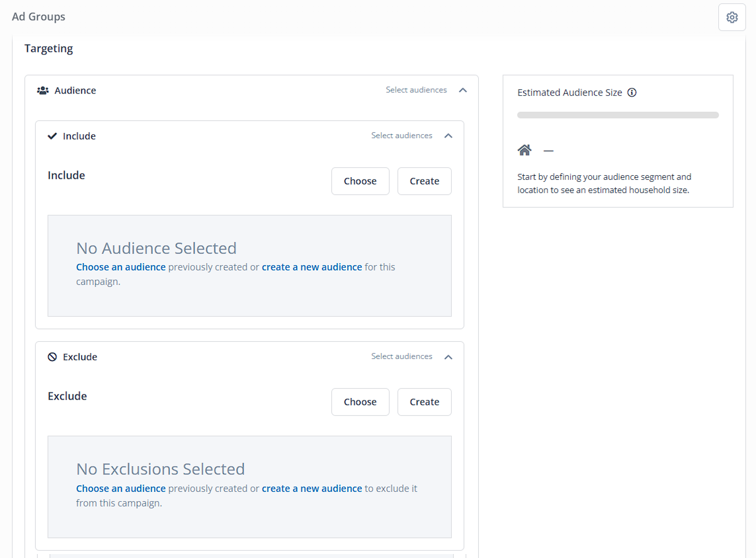Click the Estimated Audience Size info icon
This screenshot has height=558, width=756.
(632, 93)
